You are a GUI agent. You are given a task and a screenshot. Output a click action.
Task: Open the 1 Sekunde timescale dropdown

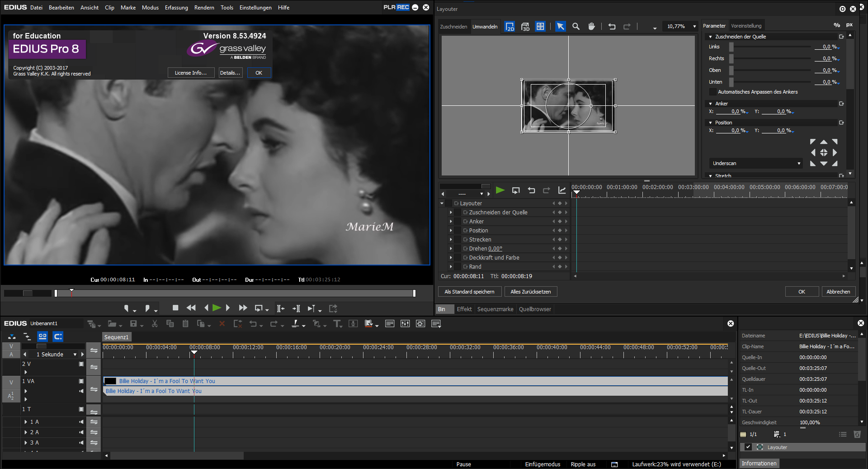[75, 355]
